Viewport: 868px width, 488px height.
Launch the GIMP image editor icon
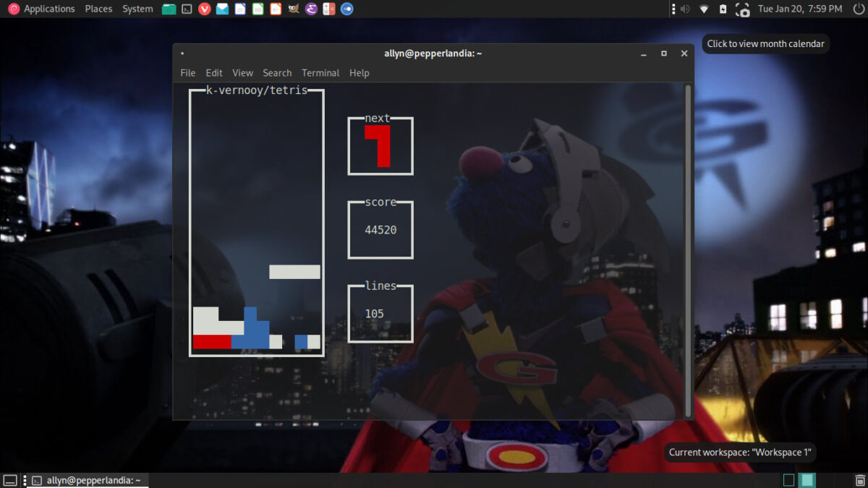tap(293, 9)
